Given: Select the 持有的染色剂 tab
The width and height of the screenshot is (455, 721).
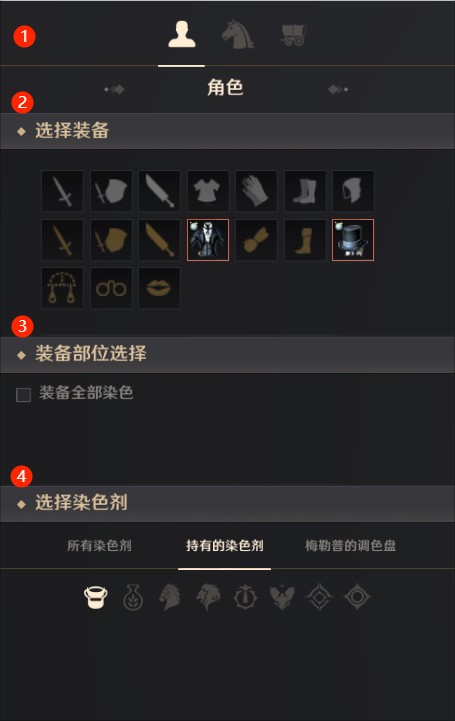Looking at the screenshot, I should (225, 546).
